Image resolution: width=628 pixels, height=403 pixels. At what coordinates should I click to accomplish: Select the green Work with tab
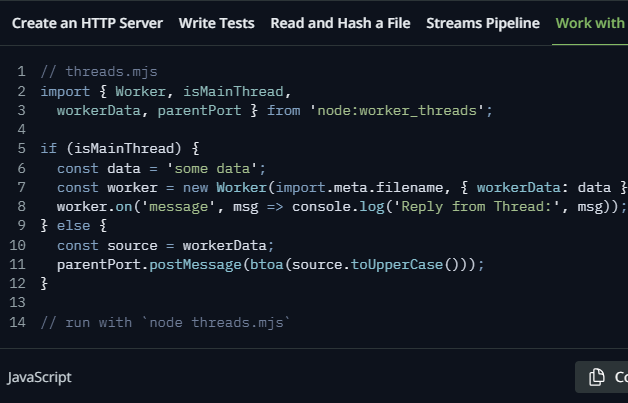(591, 23)
